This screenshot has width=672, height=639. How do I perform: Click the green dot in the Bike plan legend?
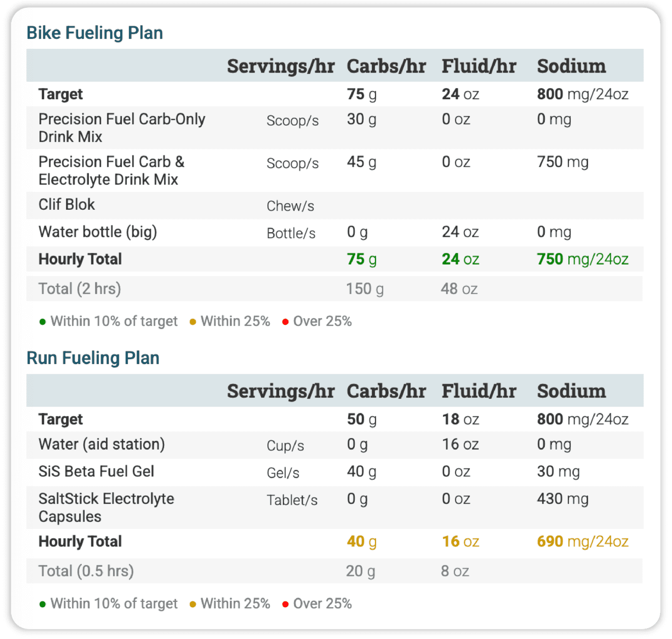(42, 322)
